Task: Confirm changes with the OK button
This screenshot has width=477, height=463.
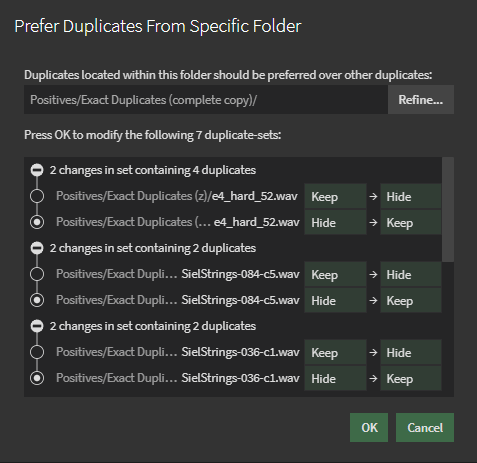Action: tap(369, 428)
